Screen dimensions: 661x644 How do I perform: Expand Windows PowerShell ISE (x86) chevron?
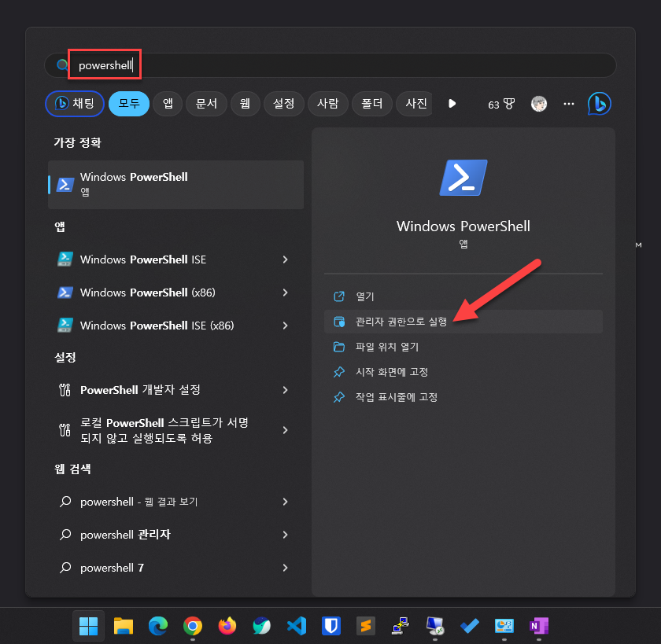click(x=286, y=326)
